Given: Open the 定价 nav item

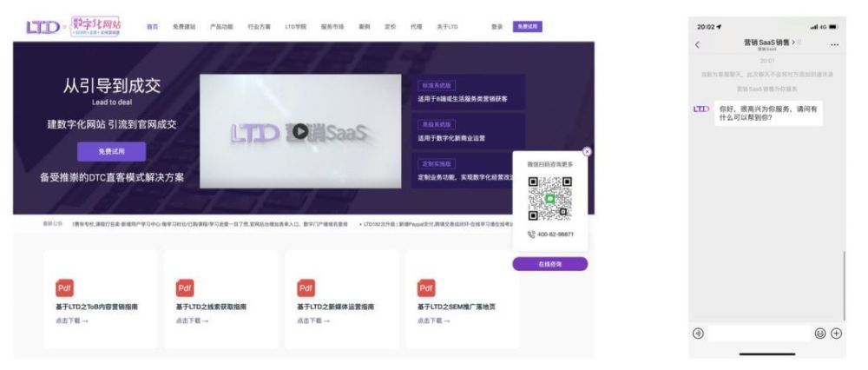Looking at the screenshot, I should [x=391, y=27].
